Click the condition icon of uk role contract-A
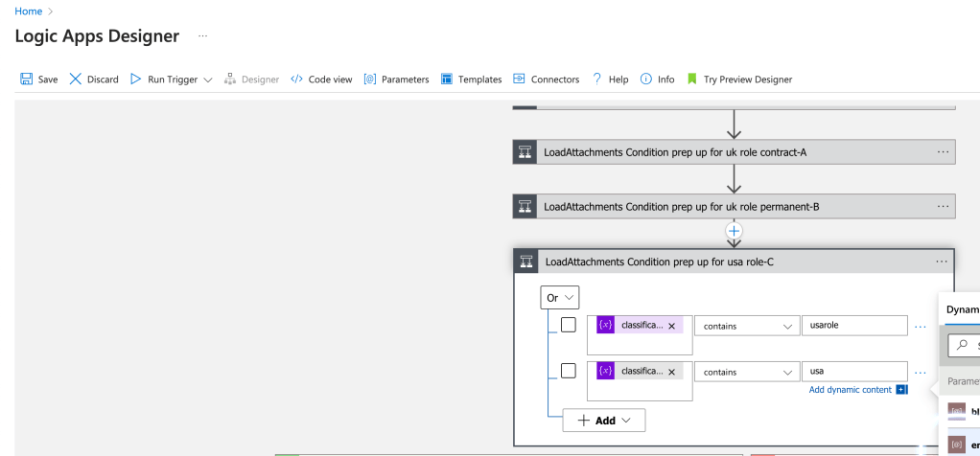The image size is (980, 456). [525, 151]
